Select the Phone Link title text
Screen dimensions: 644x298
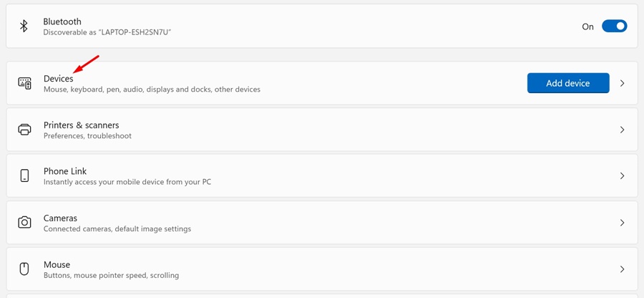64,171
